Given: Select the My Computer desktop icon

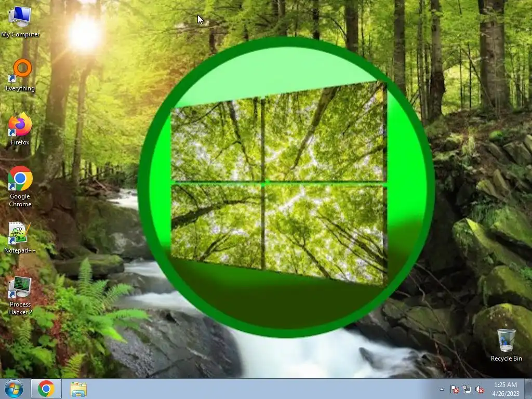Looking at the screenshot, I should [x=20, y=21].
